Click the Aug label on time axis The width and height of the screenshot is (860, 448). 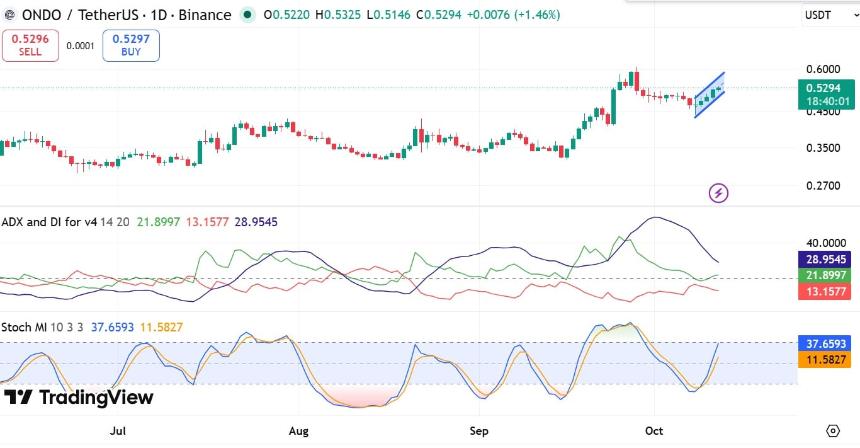click(x=298, y=431)
